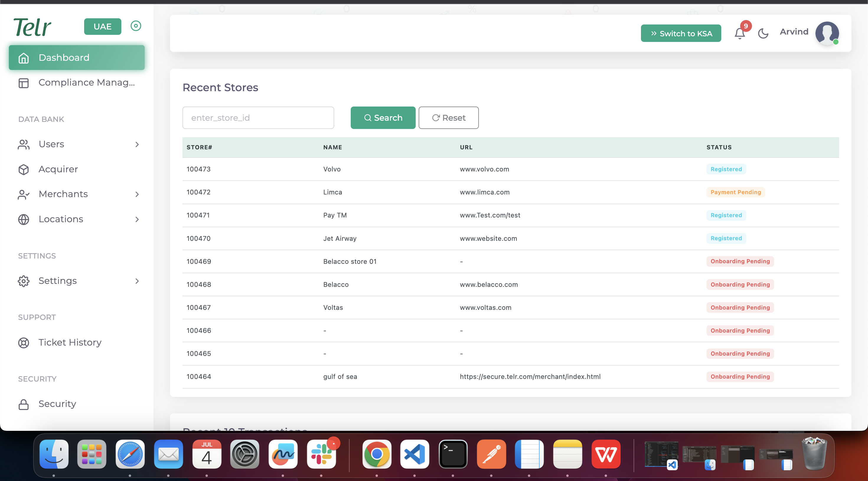Open Slack from the dock
Screen dimensions: 868x481
pos(322,454)
